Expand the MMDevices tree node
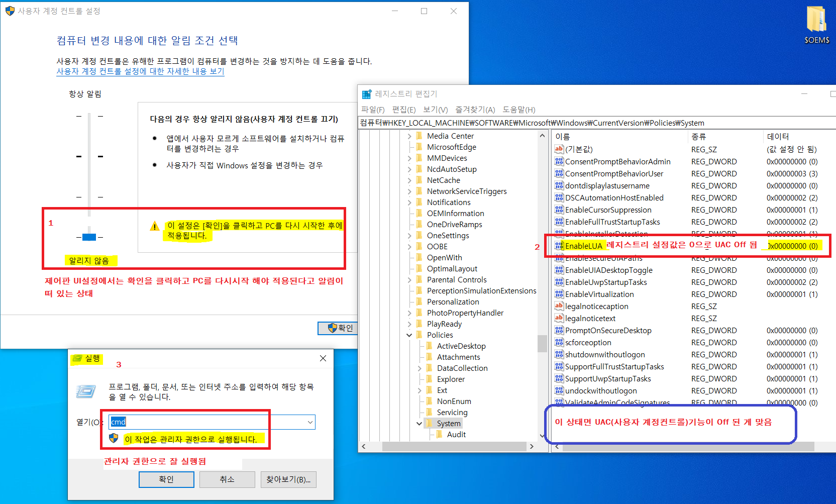The width and height of the screenshot is (836, 504). pyautogui.click(x=409, y=158)
